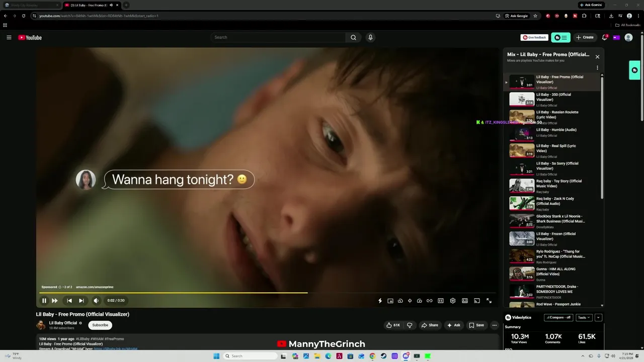The height and width of the screenshot is (362, 644).
Task: Open the All Bookmarks folder
Action: [x=628, y=25]
